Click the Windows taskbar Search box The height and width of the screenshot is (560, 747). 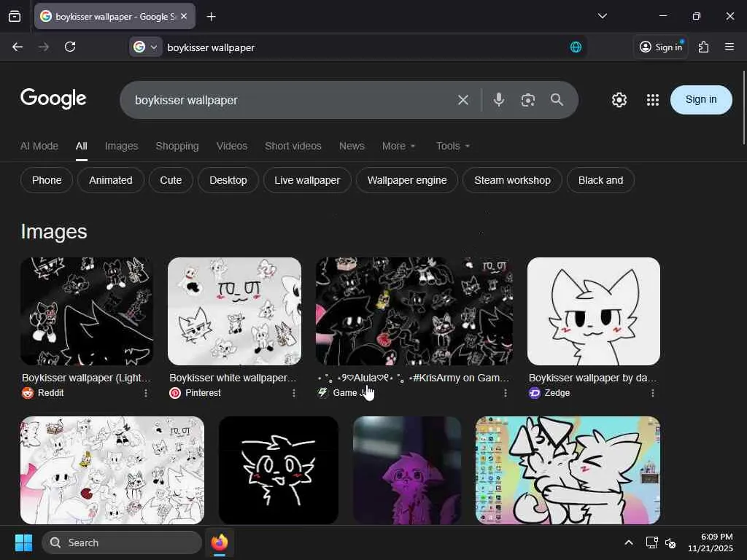(x=122, y=542)
